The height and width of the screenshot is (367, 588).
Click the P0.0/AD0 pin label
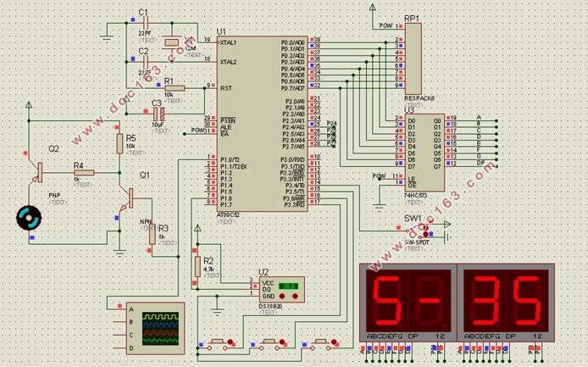293,42
